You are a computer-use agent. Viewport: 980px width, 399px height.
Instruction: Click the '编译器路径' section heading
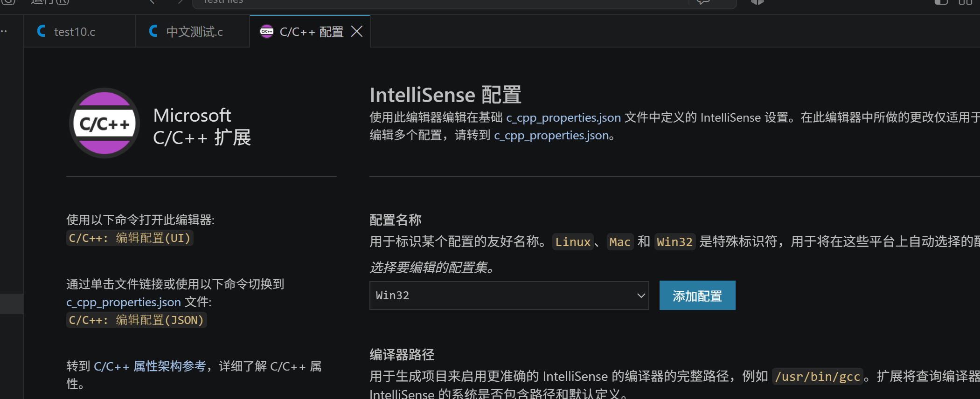coord(402,355)
